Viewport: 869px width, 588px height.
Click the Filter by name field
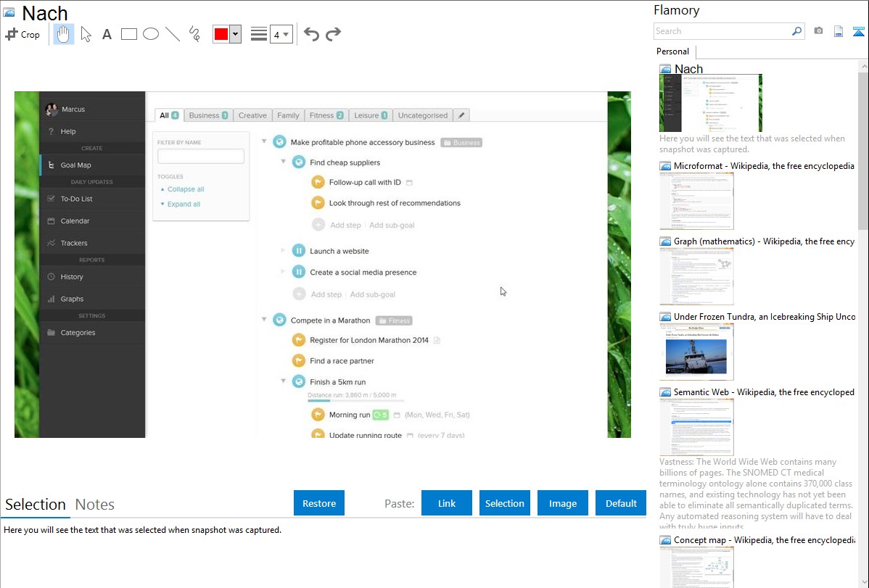pyautogui.click(x=201, y=157)
